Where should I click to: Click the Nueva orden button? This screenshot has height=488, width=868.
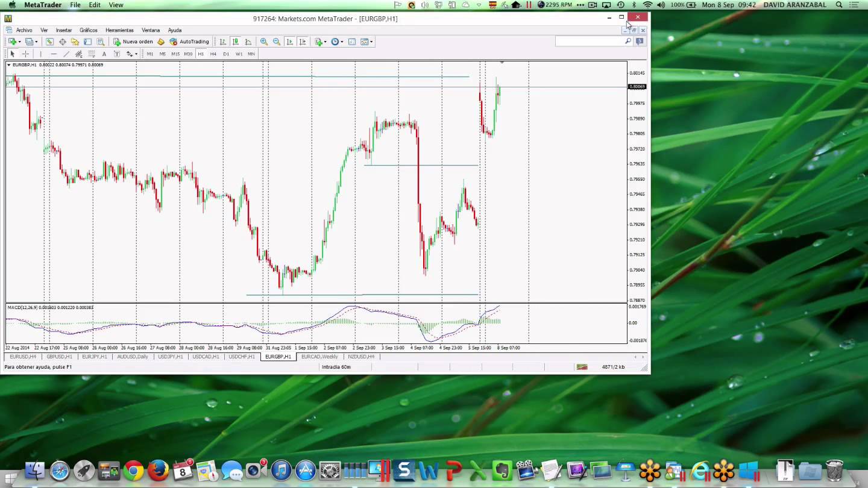(x=133, y=42)
